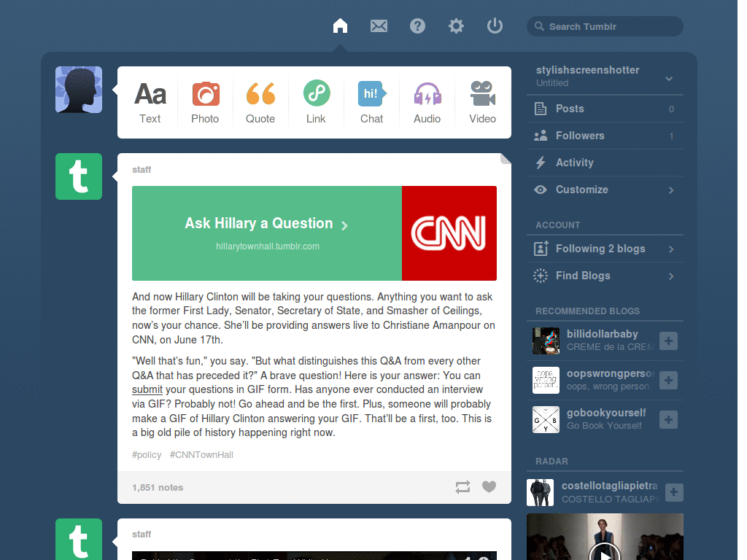The height and width of the screenshot is (560, 747).
Task: Open staff name on second post
Action: tap(142, 534)
